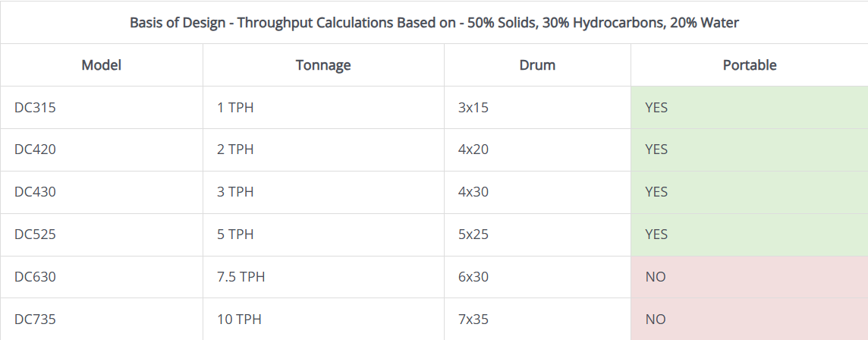
Task: Select the DC525 model cell
Action: 35,235
